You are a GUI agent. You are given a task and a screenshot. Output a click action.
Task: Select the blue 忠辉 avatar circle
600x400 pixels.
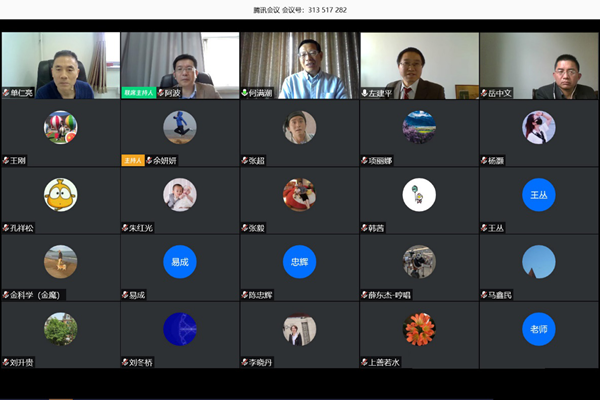pyautogui.click(x=299, y=261)
